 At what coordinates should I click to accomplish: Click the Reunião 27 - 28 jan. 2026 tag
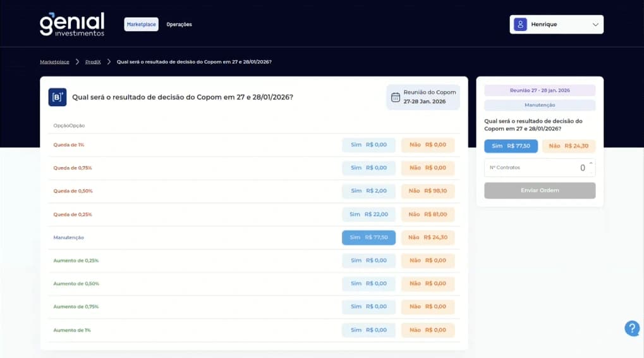[x=540, y=90]
